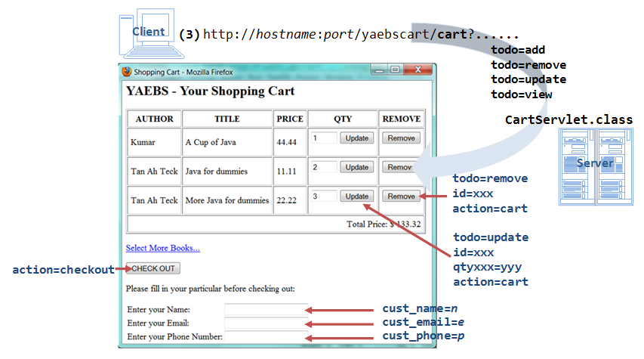The image size is (644, 359).
Task: Maximize the Shopping Cart browser window
Action: pos(394,70)
